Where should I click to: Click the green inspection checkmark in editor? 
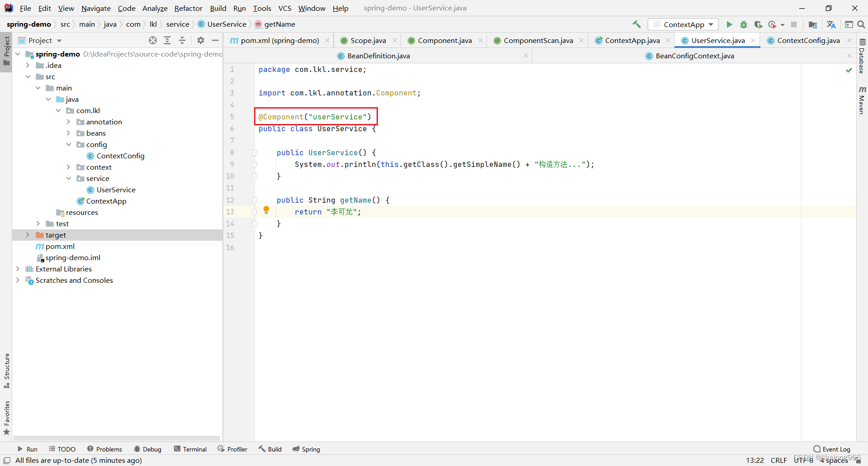pos(849,70)
